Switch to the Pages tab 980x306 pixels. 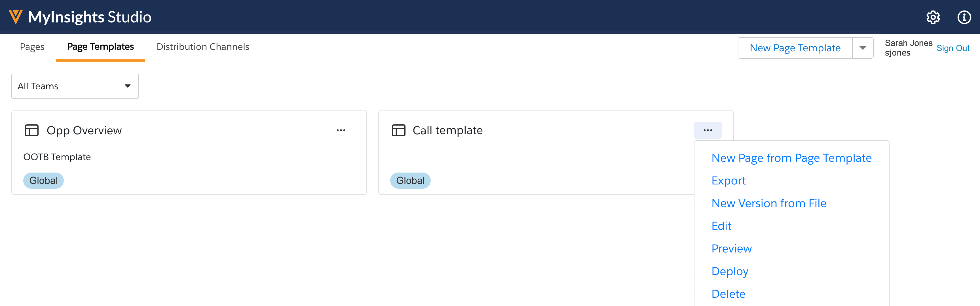32,47
